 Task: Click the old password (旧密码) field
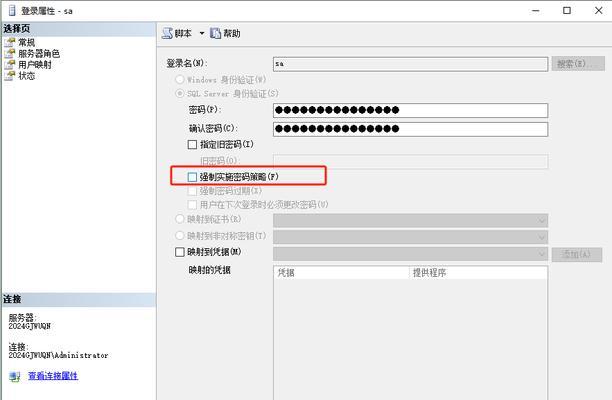click(411, 162)
